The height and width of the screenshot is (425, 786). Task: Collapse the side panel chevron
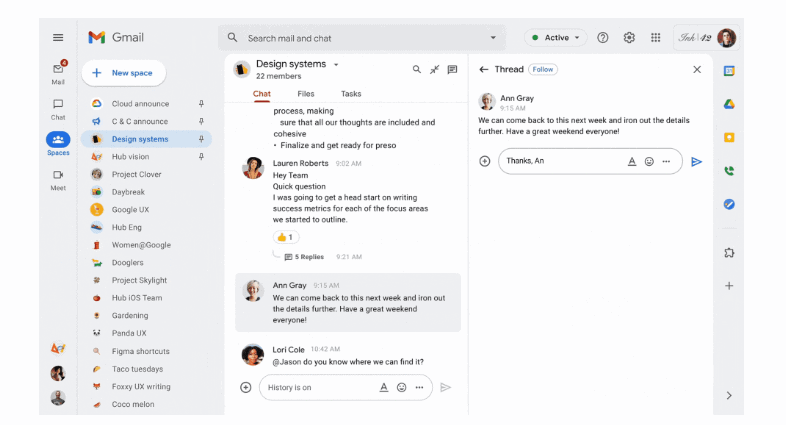(x=729, y=395)
